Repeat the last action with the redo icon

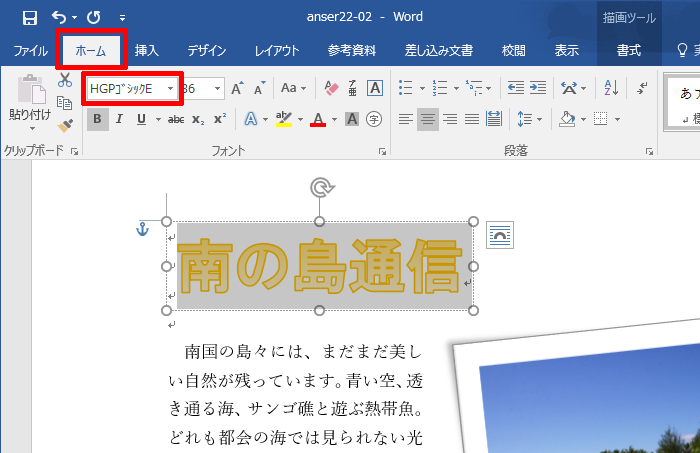click(94, 17)
